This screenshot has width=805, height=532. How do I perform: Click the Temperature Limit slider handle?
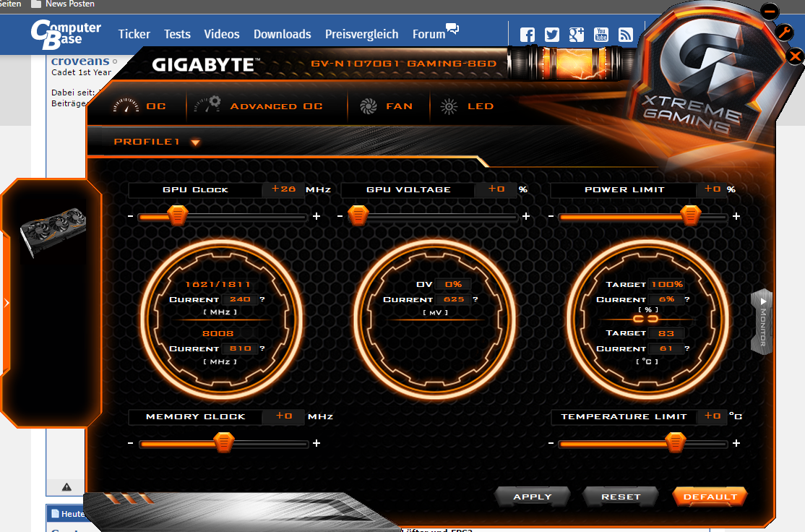pos(675,442)
